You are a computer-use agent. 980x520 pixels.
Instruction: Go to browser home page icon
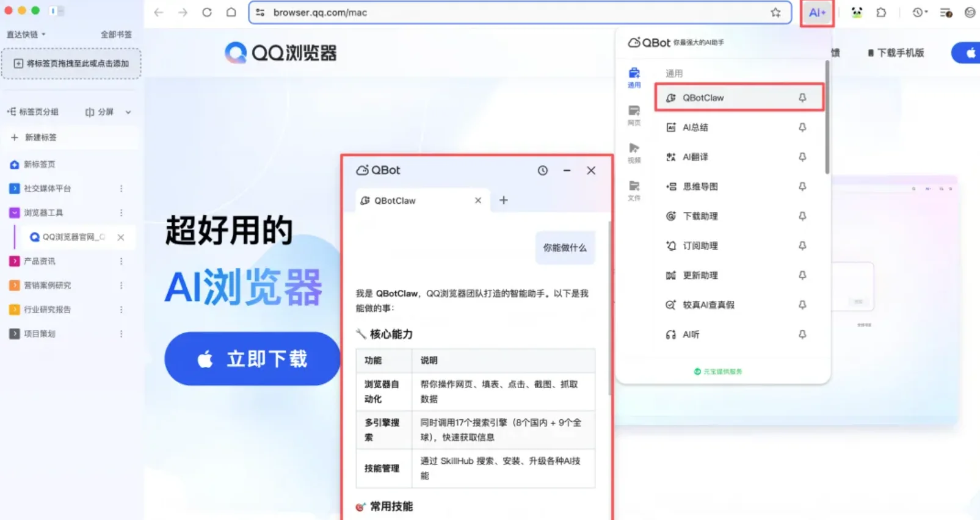pos(231,12)
